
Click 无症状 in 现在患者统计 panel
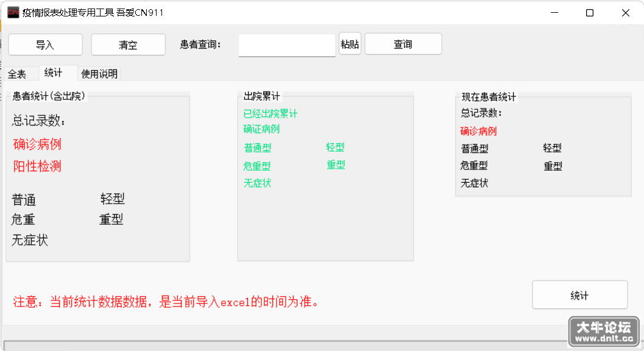(x=475, y=183)
